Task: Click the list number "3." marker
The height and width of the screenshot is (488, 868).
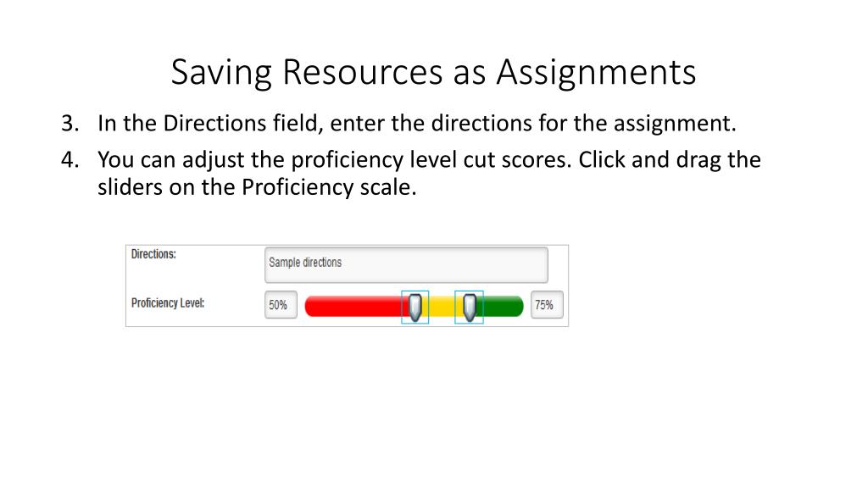Action: tap(70, 124)
